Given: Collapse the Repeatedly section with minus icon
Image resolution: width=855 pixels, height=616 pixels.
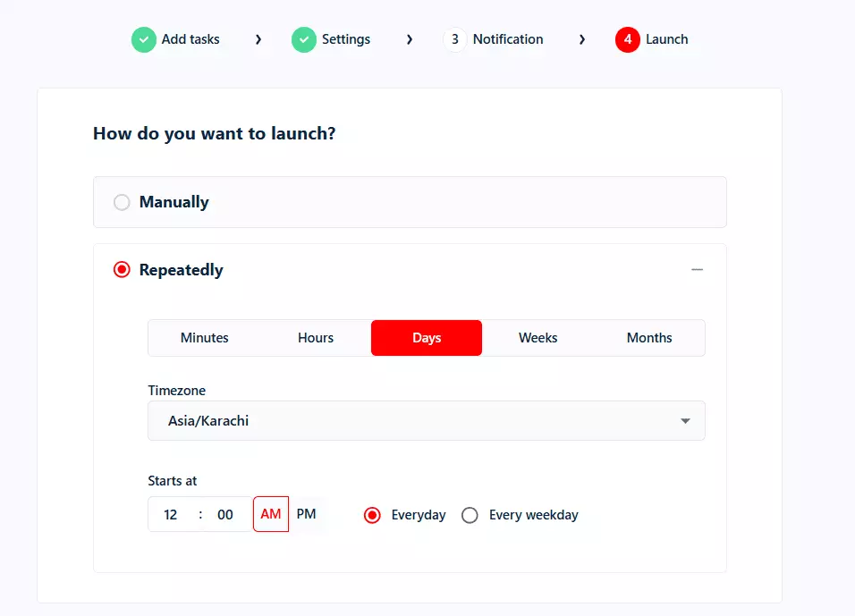Looking at the screenshot, I should point(698,270).
